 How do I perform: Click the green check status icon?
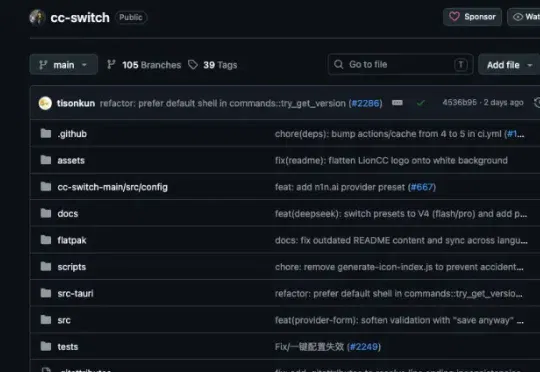420,103
